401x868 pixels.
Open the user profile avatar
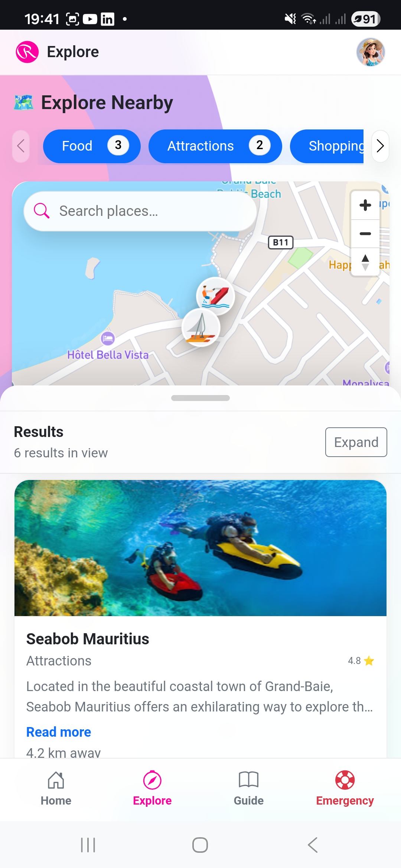click(371, 52)
